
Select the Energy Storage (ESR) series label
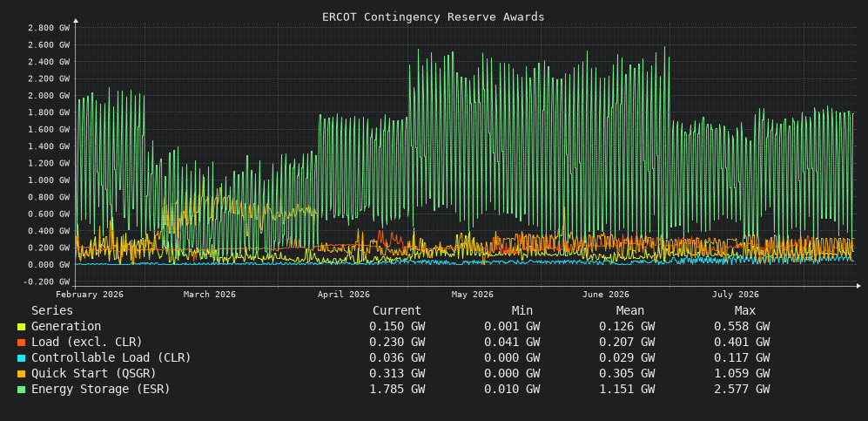coord(101,389)
